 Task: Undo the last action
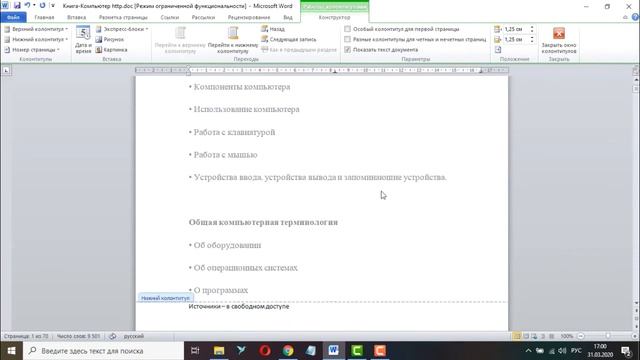(27, 6)
